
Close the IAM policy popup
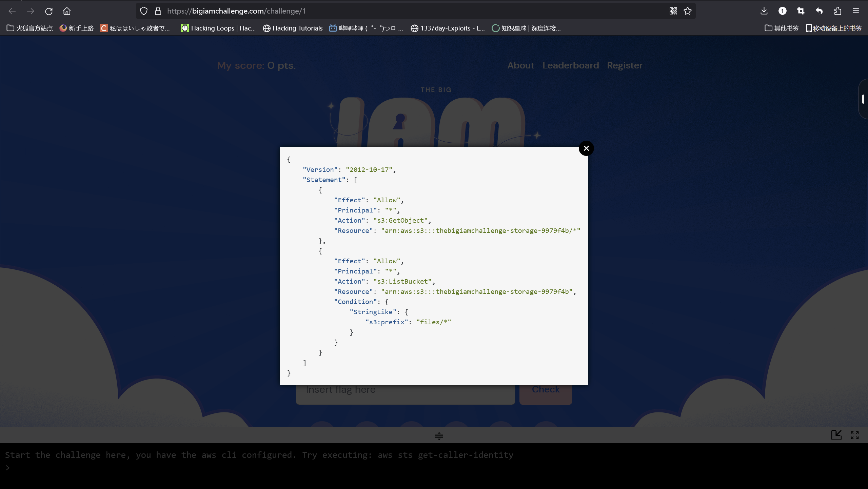pos(586,148)
